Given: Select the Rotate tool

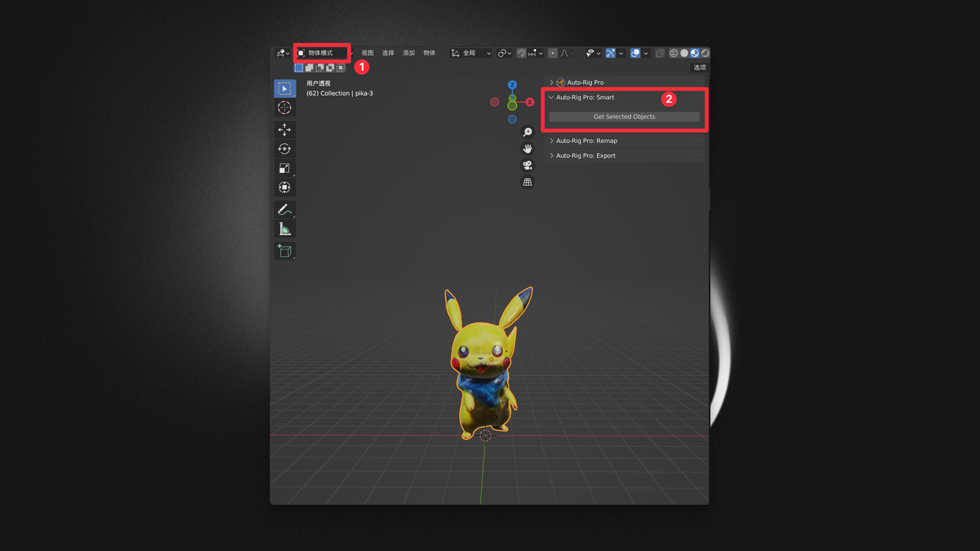Looking at the screenshot, I should tap(284, 148).
